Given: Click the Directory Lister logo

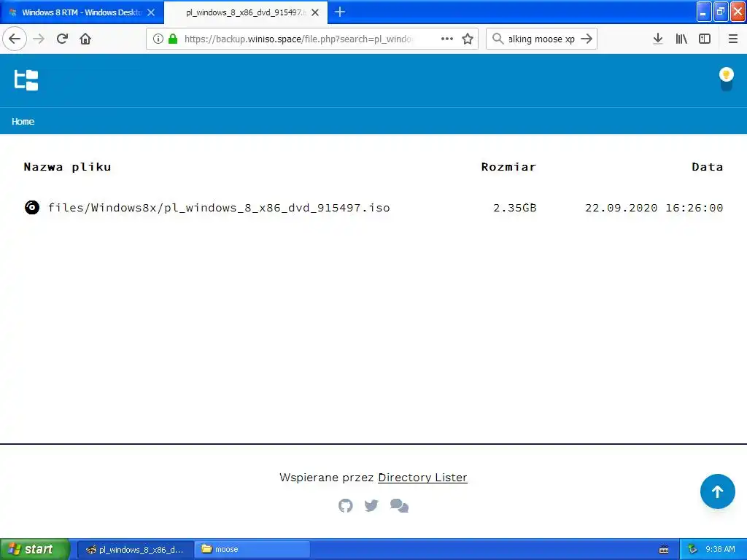Looking at the screenshot, I should 26,80.
